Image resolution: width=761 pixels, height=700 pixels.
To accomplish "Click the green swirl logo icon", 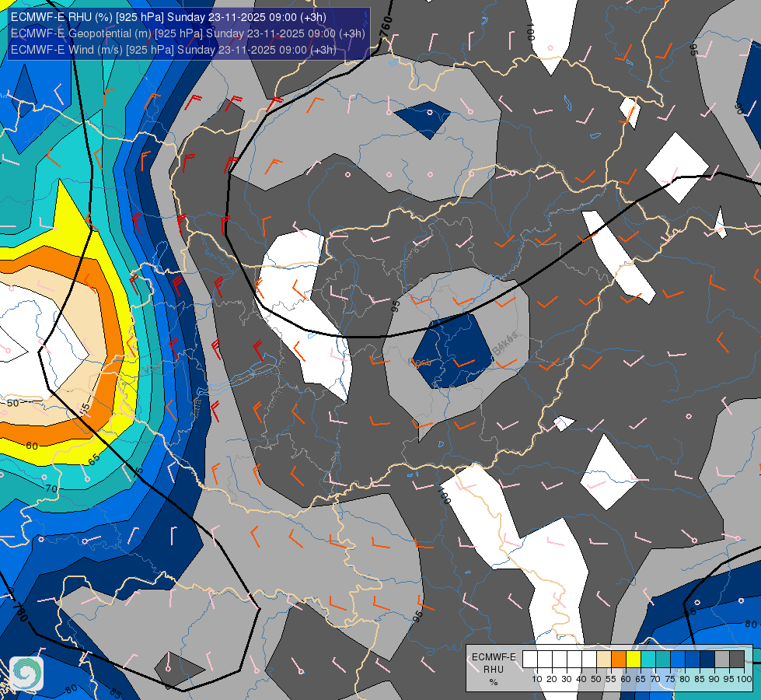I will 26,674.
